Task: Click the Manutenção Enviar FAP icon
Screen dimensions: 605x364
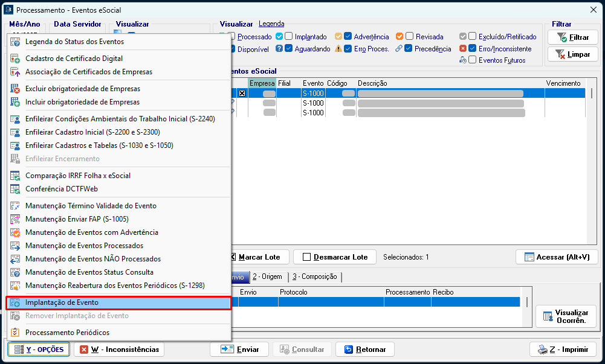Action: (x=15, y=219)
